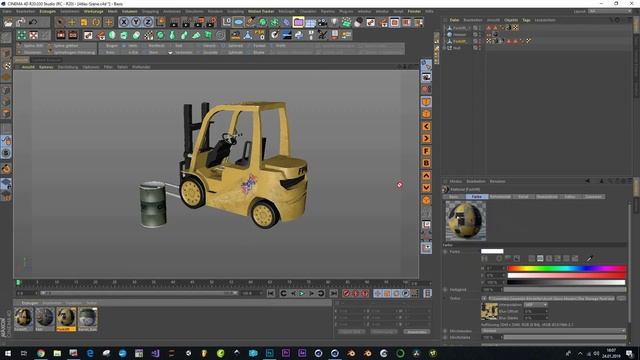Select the highlighted third material thumbnail
This screenshot has height=360, width=640.
[66, 319]
